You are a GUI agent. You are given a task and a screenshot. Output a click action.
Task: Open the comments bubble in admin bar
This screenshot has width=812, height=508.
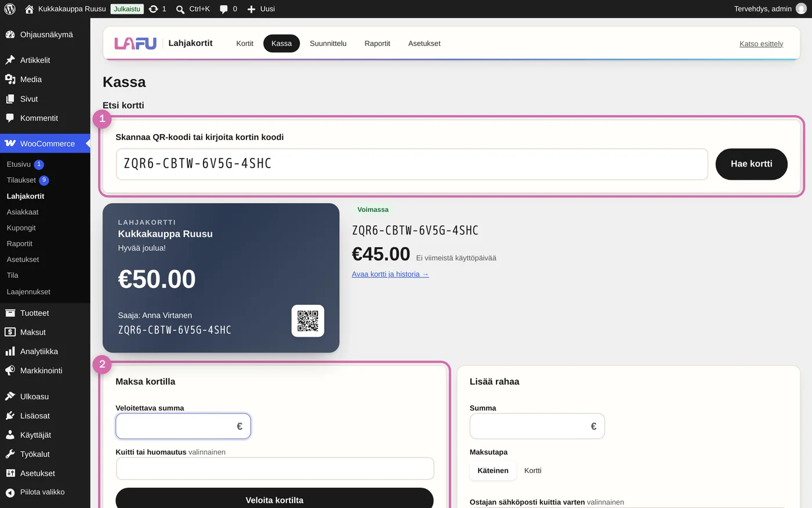[224, 9]
